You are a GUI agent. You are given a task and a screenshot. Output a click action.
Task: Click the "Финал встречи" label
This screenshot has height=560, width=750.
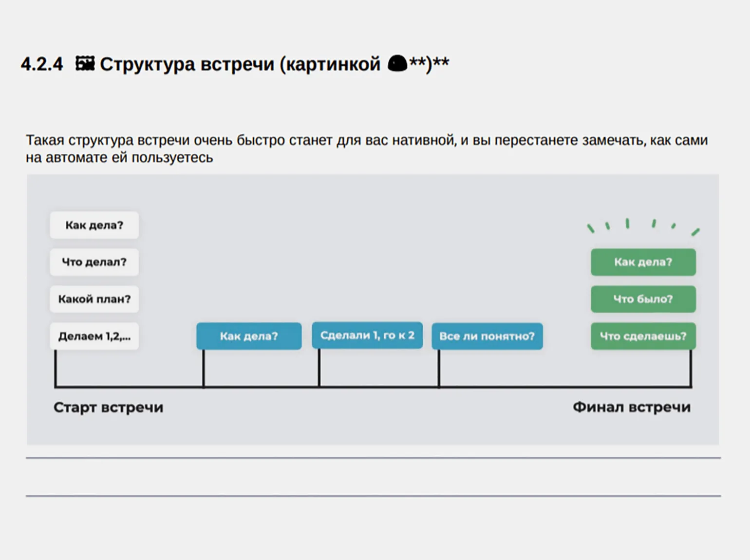[x=631, y=407]
